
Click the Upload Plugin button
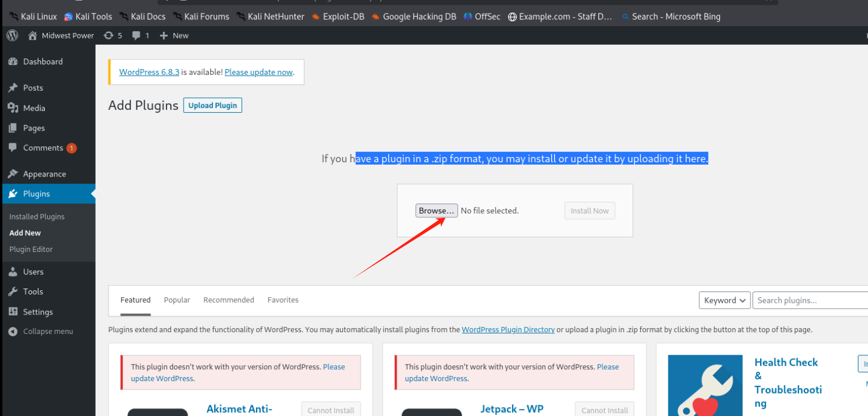212,105
